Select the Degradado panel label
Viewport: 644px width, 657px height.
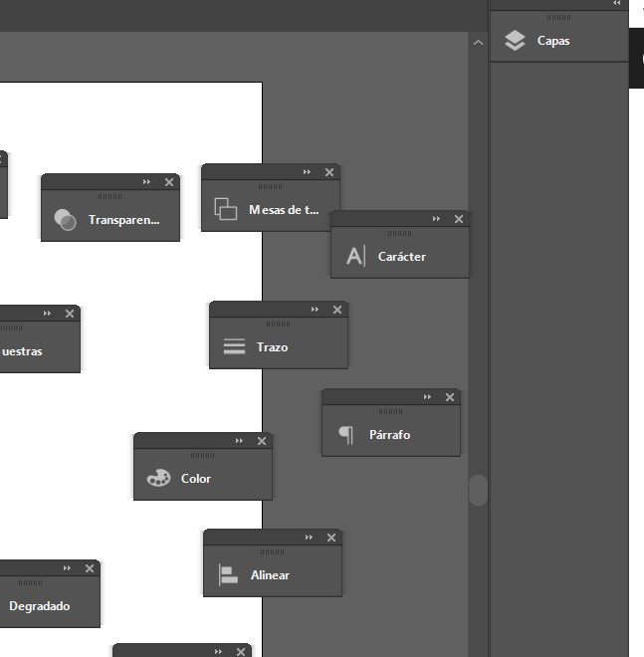[x=40, y=606]
